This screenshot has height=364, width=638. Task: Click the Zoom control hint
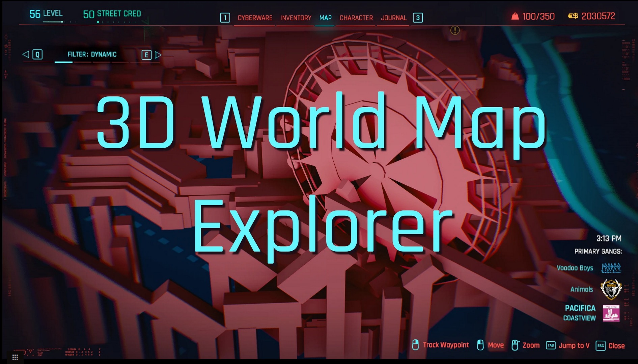(x=526, y=345)
